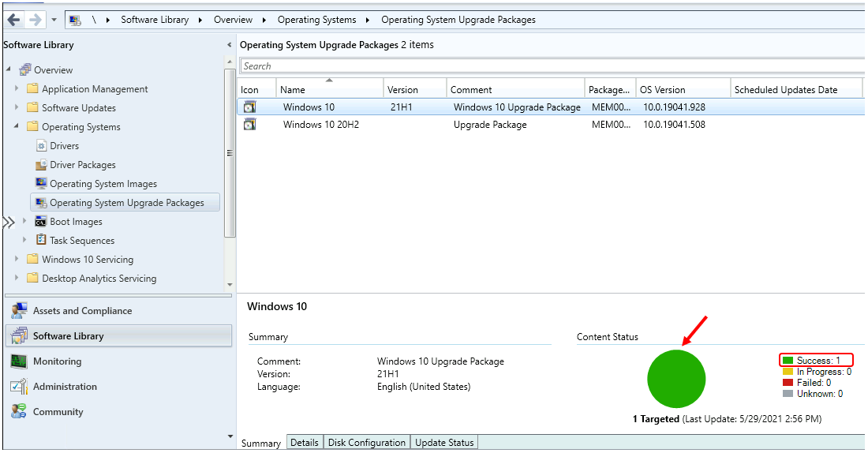Expand the Desktop Analytics Servicing folder
Viewport: 868px width, 453px height.
coord(17,278)
